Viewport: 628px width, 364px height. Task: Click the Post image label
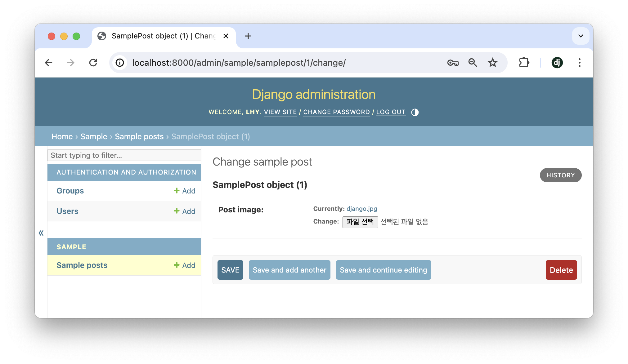(241, 210)
